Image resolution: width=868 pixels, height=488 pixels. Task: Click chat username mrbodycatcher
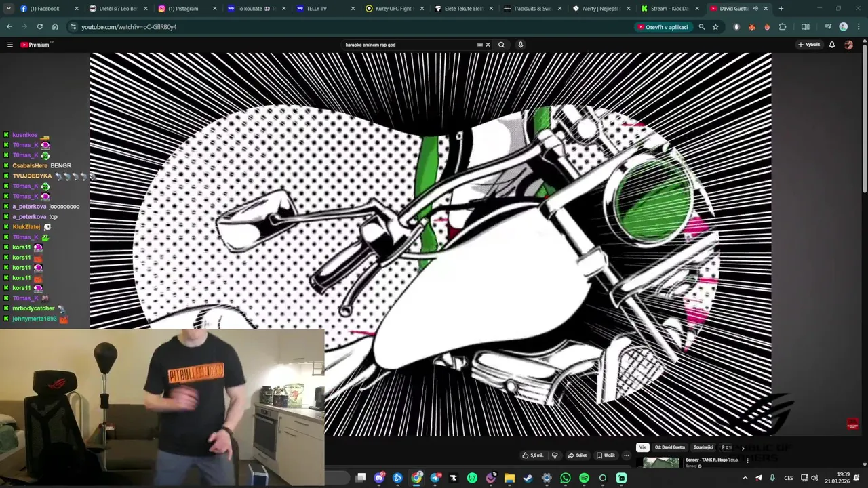(33, 308)
